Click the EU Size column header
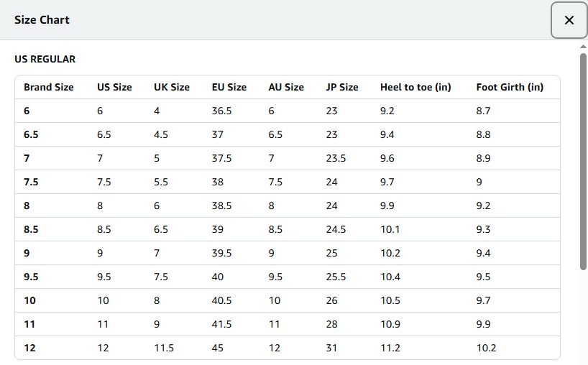Viewport: 588px width, 365px height. (x=229, y=87)
